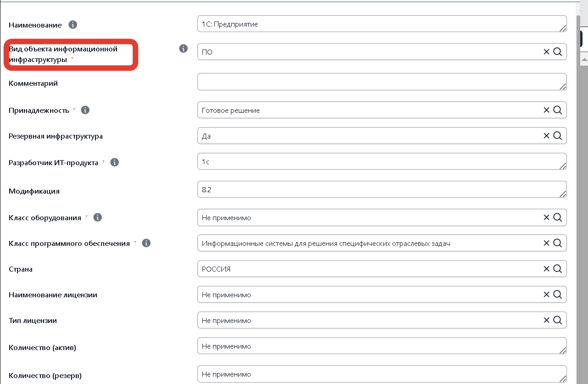Viewport: 588px width, 384px height.
Task: Click info icon beside Принадлежность
Action: pos(85,110)
